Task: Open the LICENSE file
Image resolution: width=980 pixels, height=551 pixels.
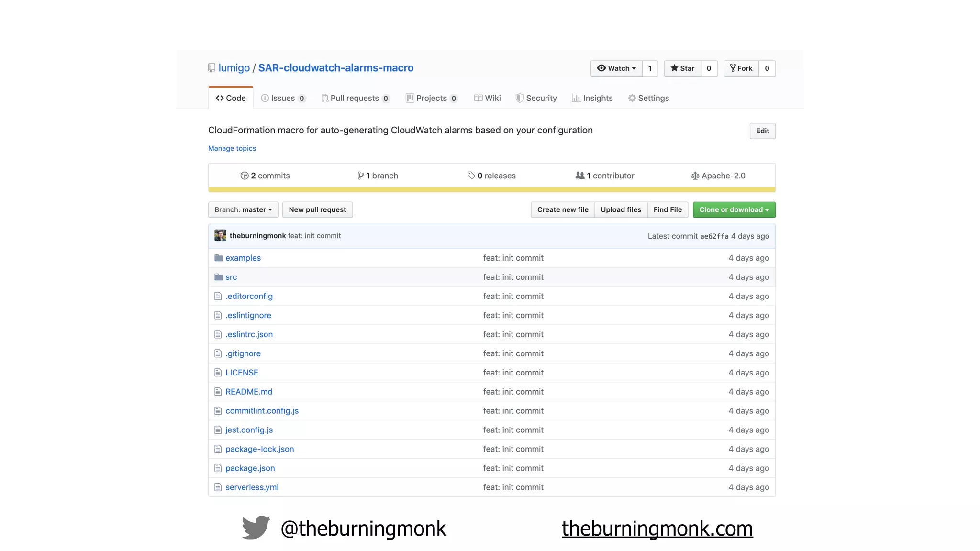Action: [x=242, y=373]
